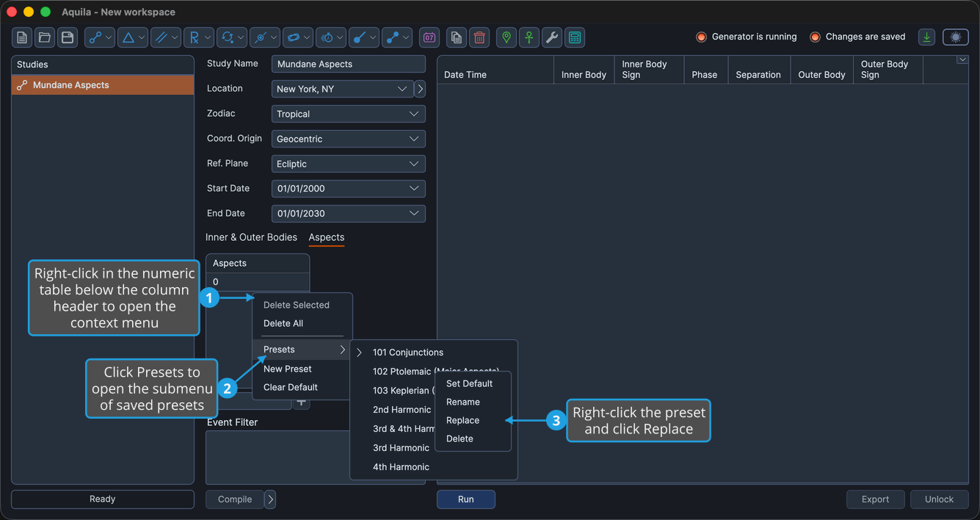Click the Generator is running indicator light

(x=701, y=37)
